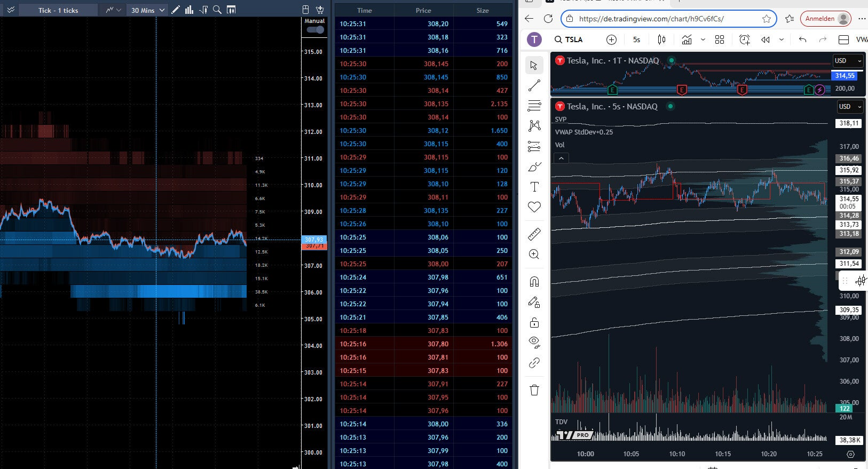Viewport: 868px width, 469px height.
Task: Select the TradingView cursor arrow tool
Action: pos(534,65)
